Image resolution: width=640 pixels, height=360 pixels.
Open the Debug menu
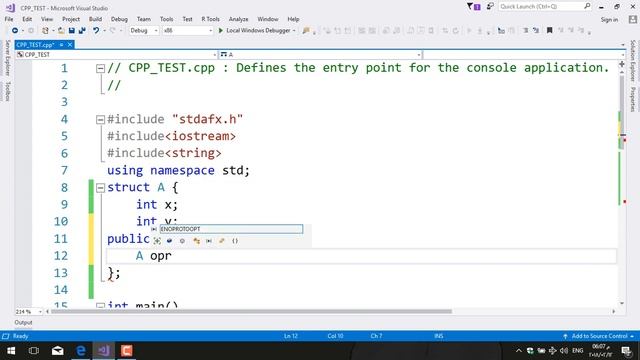coord(119,19)
